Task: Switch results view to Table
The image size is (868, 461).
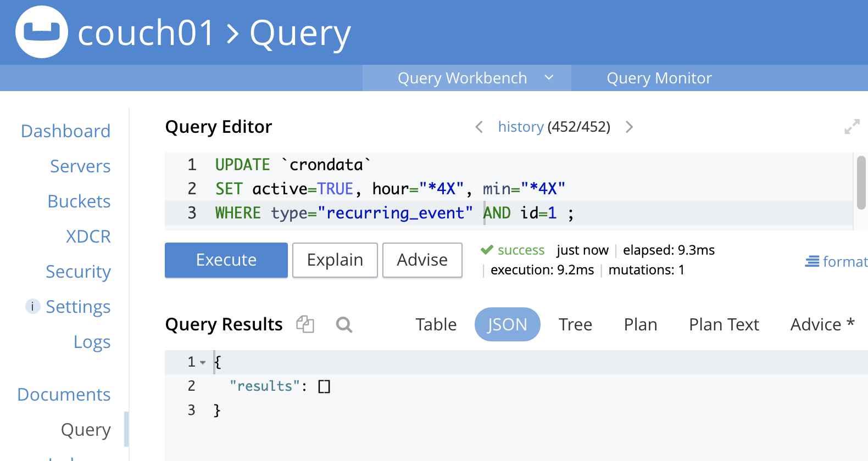Action: point(436,324)
